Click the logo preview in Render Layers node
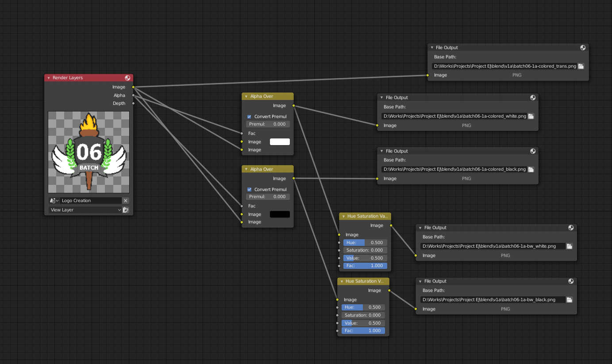 [x=89, y=152]
